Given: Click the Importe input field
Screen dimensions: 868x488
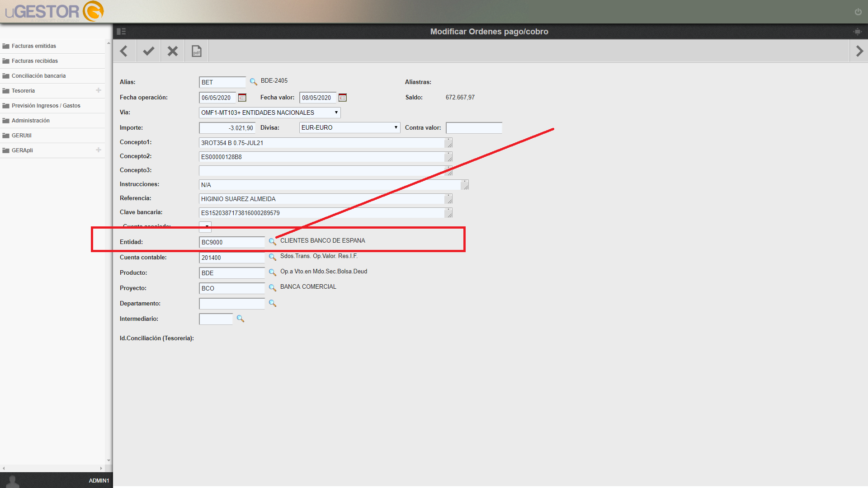Looking at the screenshot, I should pyautogui.click(x=227, y=128).
